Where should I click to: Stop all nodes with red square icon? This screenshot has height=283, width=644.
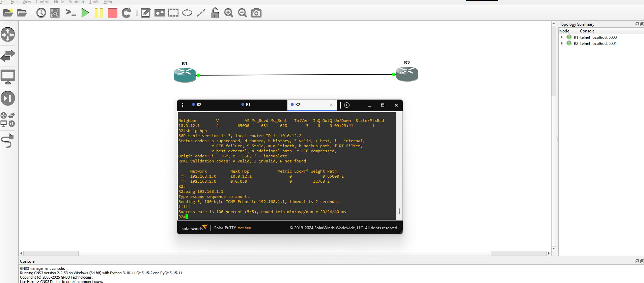pos(113,13)
